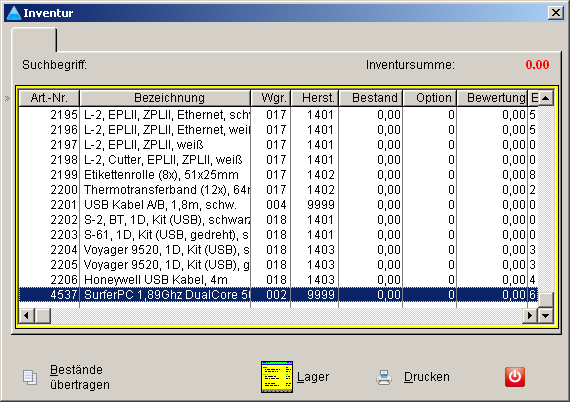Screen dimensions: 570x402
Task: Select article number 2204
Action: tap(64, 250)
